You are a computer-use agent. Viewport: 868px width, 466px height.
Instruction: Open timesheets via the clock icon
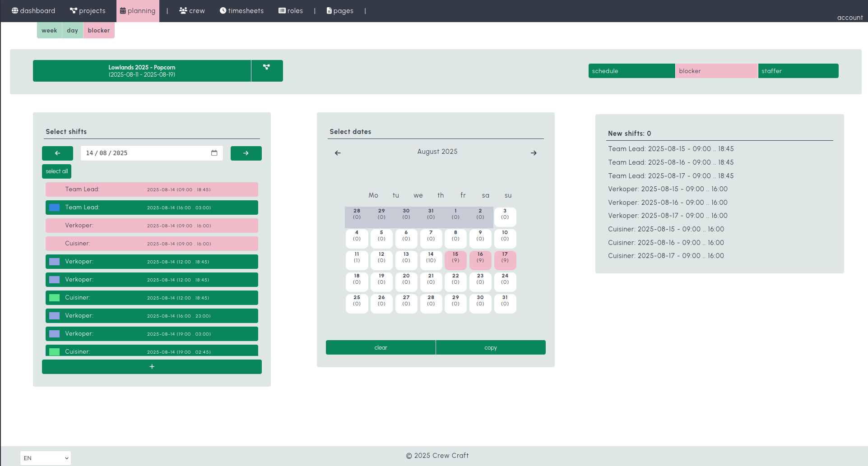click(x=223, y=10)
